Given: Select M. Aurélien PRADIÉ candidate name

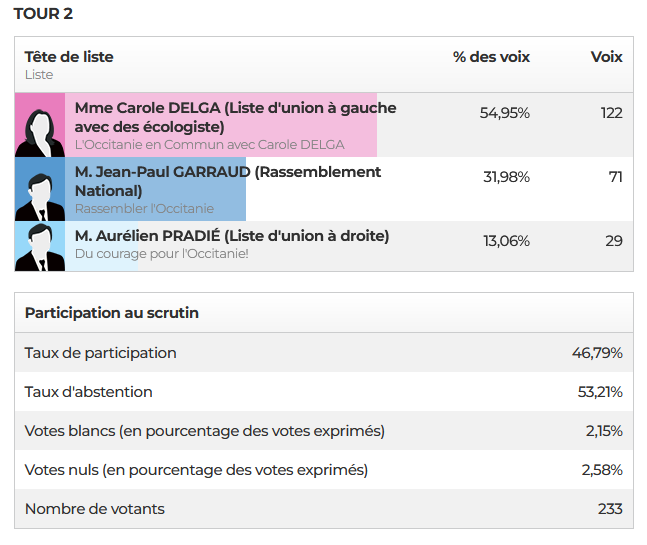Looking at the screenshot, I should tap(148, 236).
